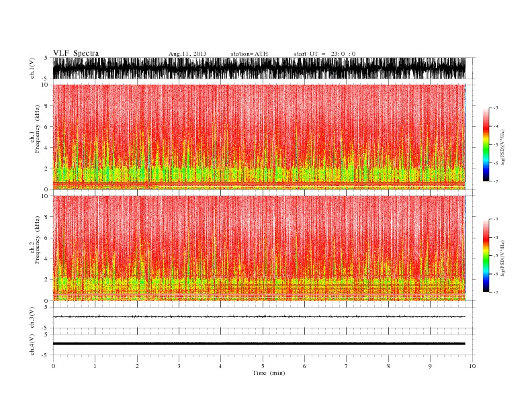Screen dimensions: 532x411
Task: Click the '9' tick on the Time axis
Action: (430, 366)
